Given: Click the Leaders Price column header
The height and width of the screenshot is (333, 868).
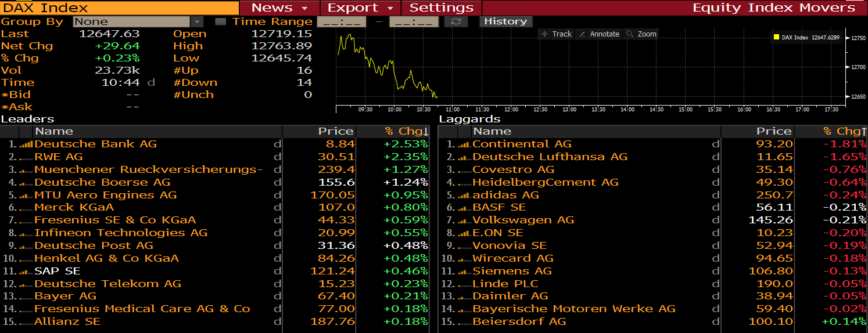Looking at the screenshot, I should 320,131.
